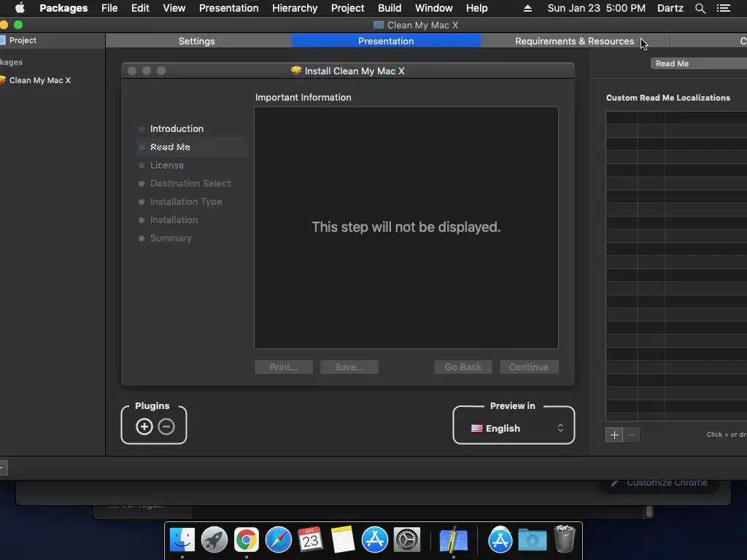
Task: Select Project in the sidebar
Action: pyautogui.click(x=23, y=40)
